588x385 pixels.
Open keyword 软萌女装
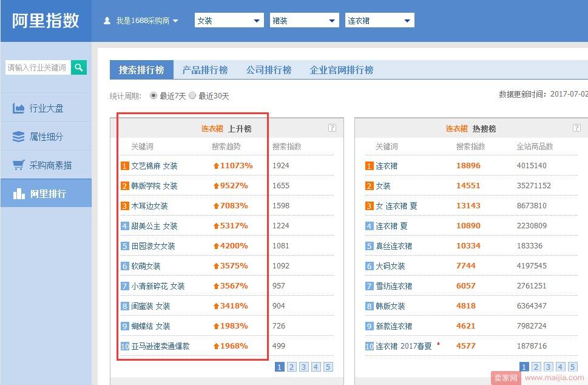click(146, 266)
